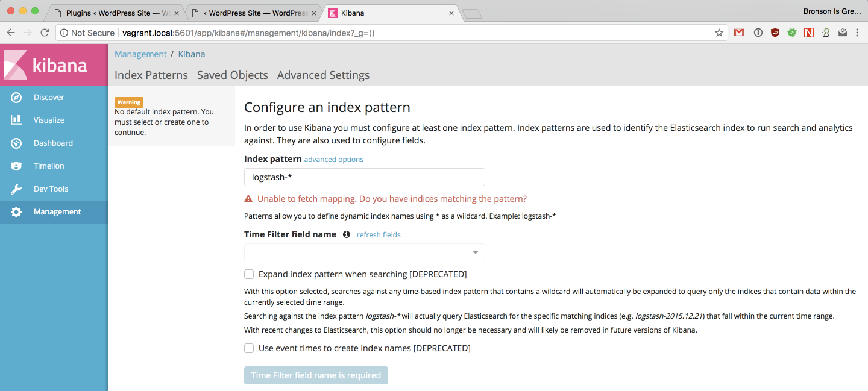Open the Time Filter field name dropdown
The width and height of the screenshot is (868, 391).
(x=365, y=252)
